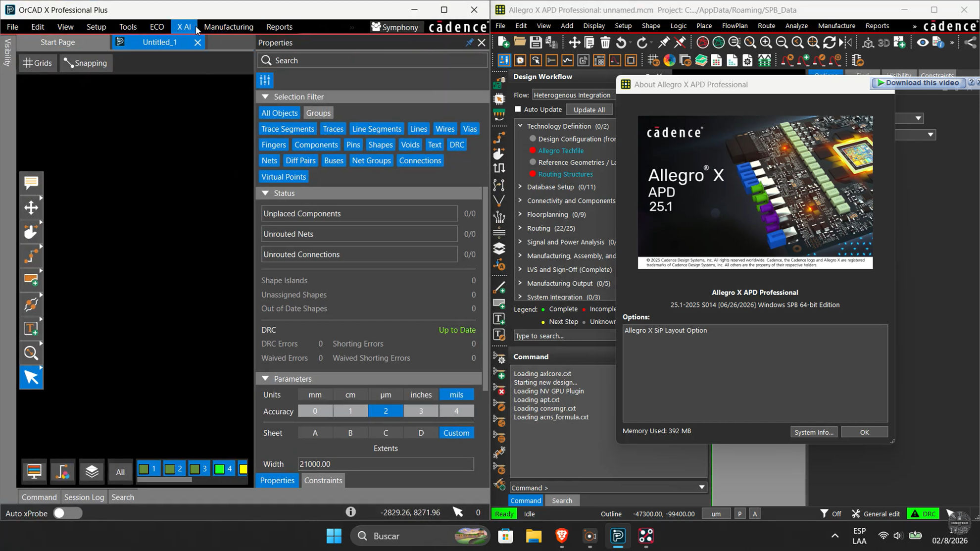Click the magnifier zoom tool in OrCAD sidebar
Image resolution: width=980 pixels, height=551 pixels.
coord(31,353)
